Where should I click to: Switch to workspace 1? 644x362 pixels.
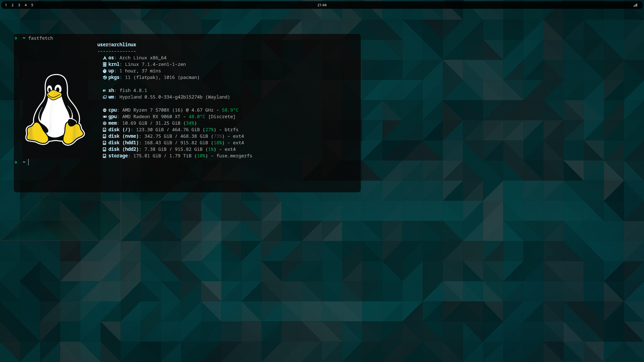[6, 5]
